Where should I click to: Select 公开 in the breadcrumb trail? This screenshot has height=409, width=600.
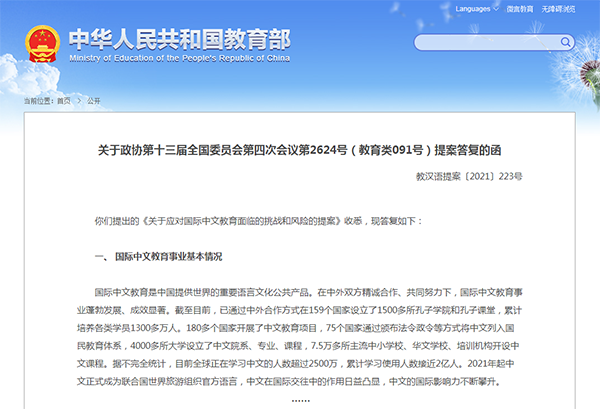coord(94,101)
